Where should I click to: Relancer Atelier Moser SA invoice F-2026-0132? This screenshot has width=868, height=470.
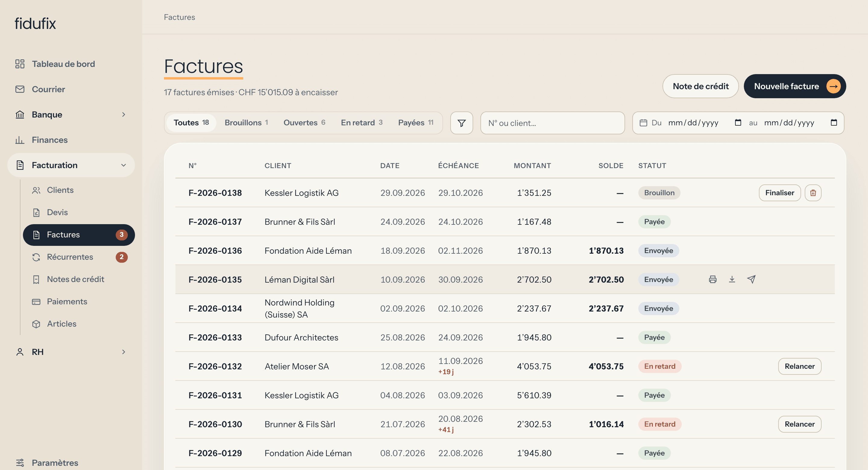[799, 366]
